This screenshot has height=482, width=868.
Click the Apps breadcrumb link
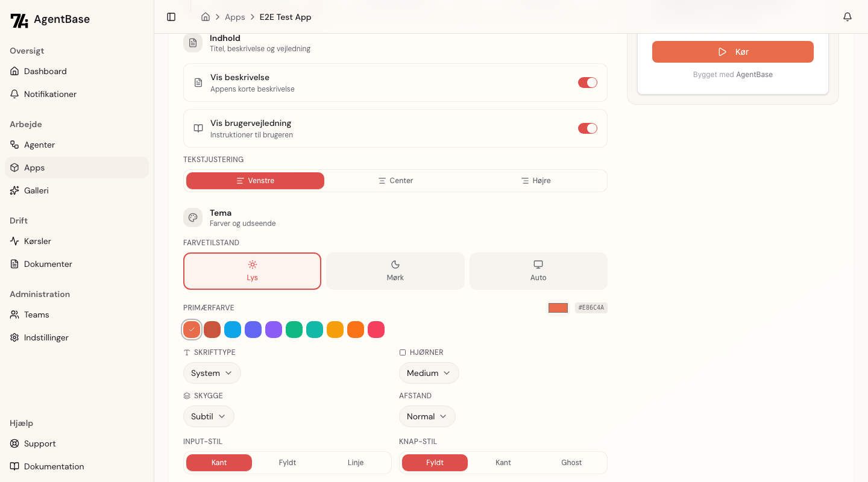[235, 17]
